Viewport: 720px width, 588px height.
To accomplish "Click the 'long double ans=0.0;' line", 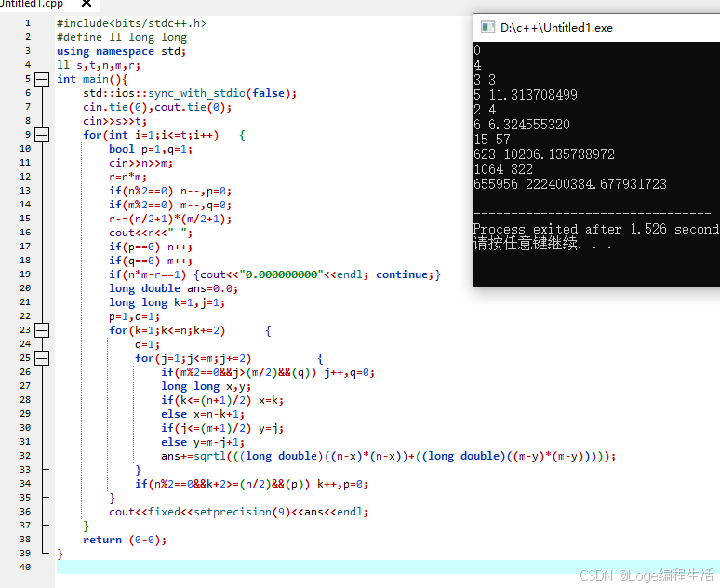I will [x=174, y=288].
